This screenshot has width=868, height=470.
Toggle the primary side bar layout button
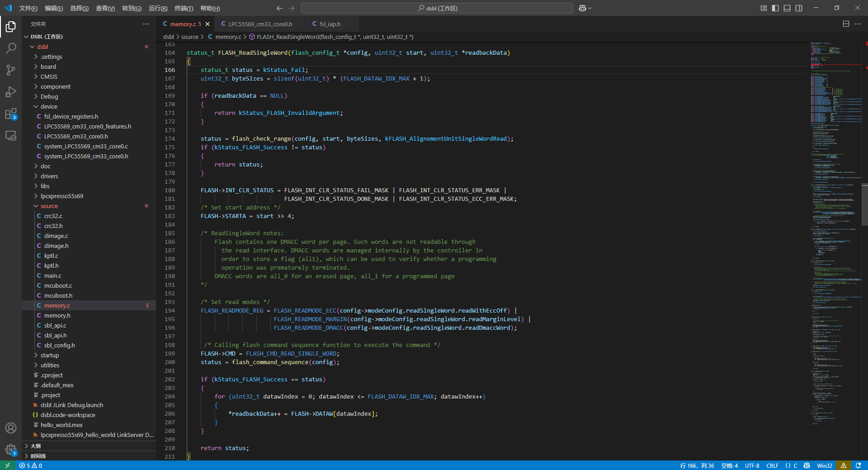point(775,8)
